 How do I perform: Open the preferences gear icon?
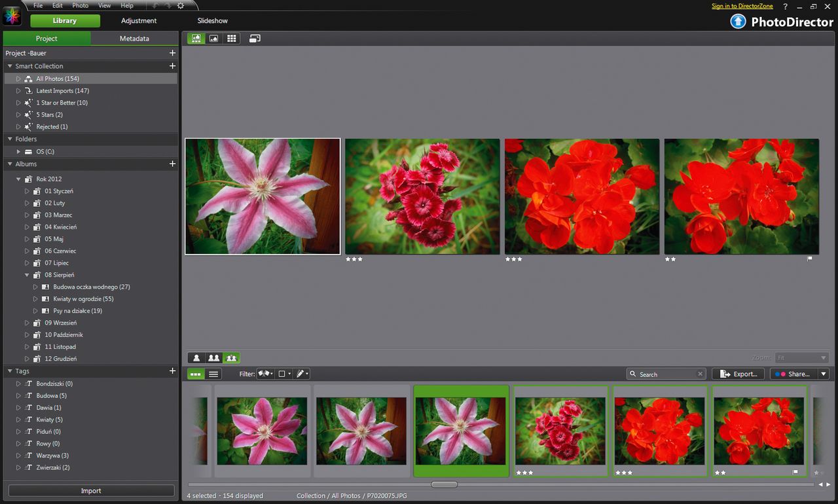(181, 6)
